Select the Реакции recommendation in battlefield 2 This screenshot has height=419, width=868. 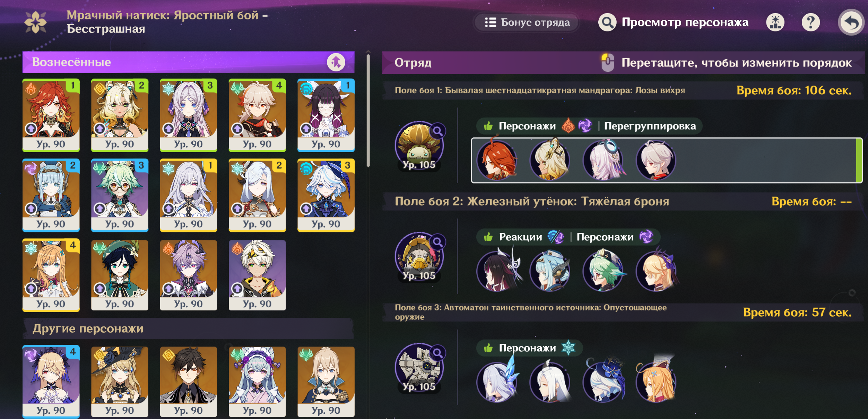[x=520, y=237]
